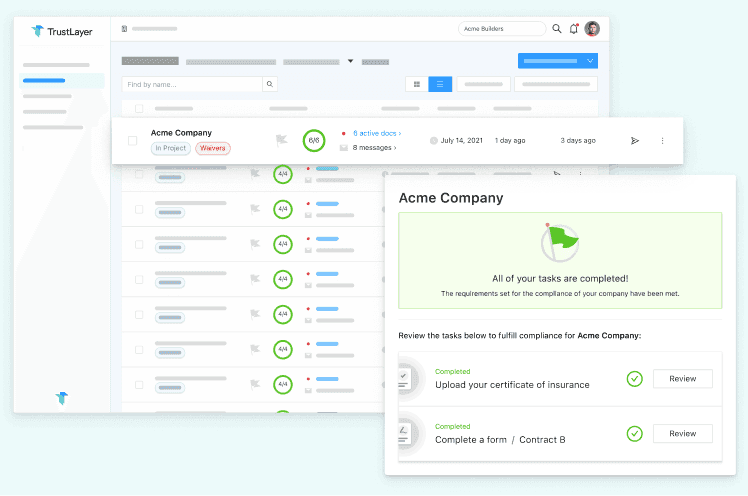Click envelope icon beside 8 messages
The height and width of the screenshot is (496, 748).
point(343,148)
